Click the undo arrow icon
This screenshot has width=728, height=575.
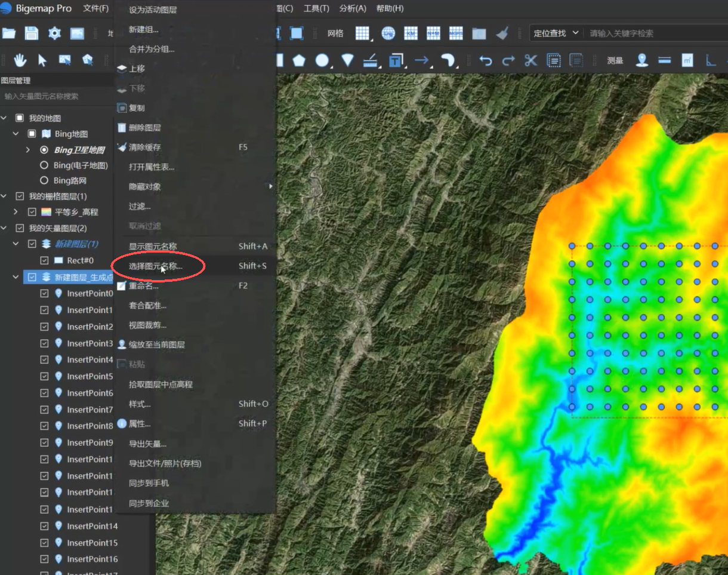(486, 60)
